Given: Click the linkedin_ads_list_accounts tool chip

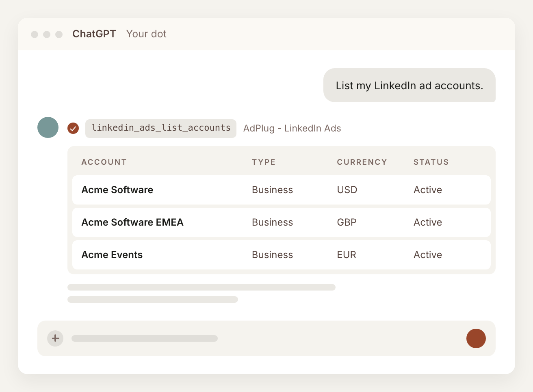Looking at the screenshot, I should (x=161, y=128).
